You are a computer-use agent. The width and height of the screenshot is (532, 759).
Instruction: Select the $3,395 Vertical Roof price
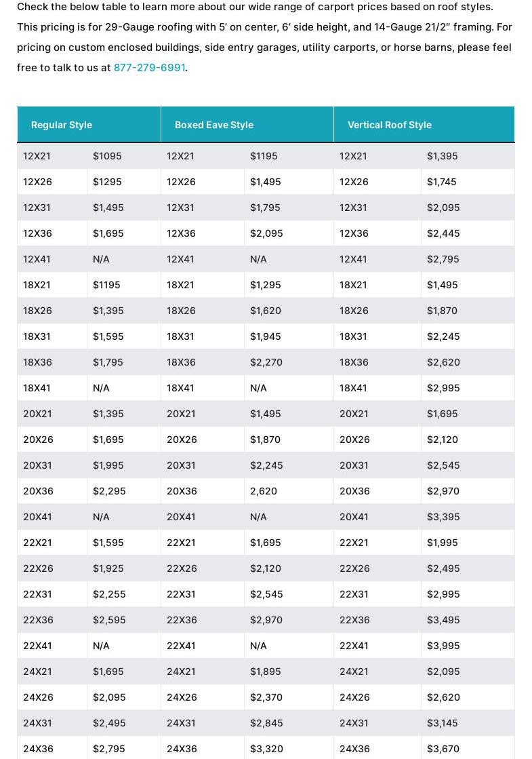(x=443, y=517)
